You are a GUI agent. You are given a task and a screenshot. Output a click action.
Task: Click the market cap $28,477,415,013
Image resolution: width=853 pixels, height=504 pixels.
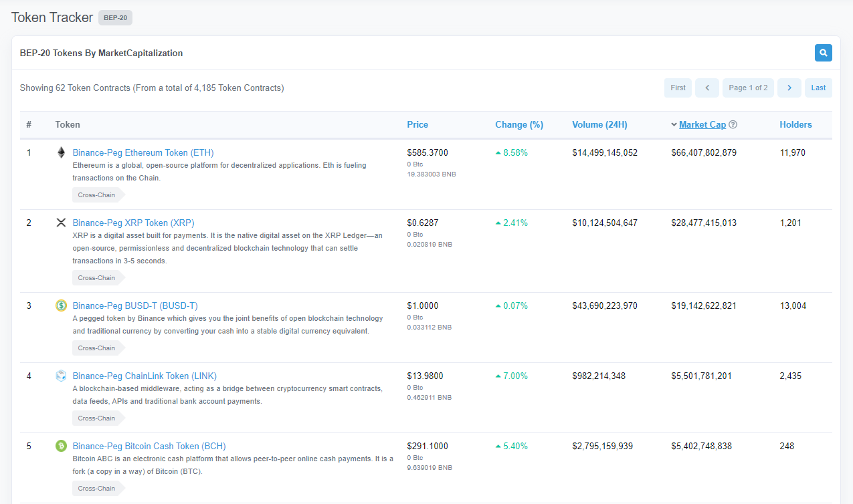click(704, 223)
